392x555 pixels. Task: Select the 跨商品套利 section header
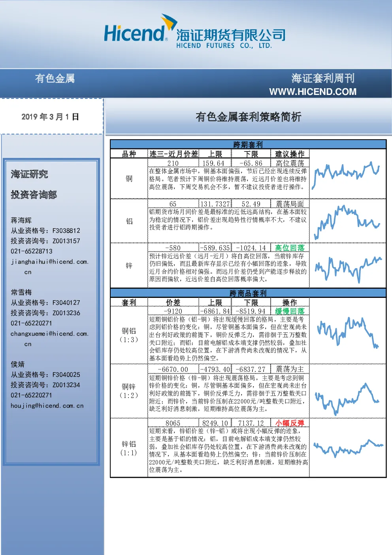click(x=248, y=293)
